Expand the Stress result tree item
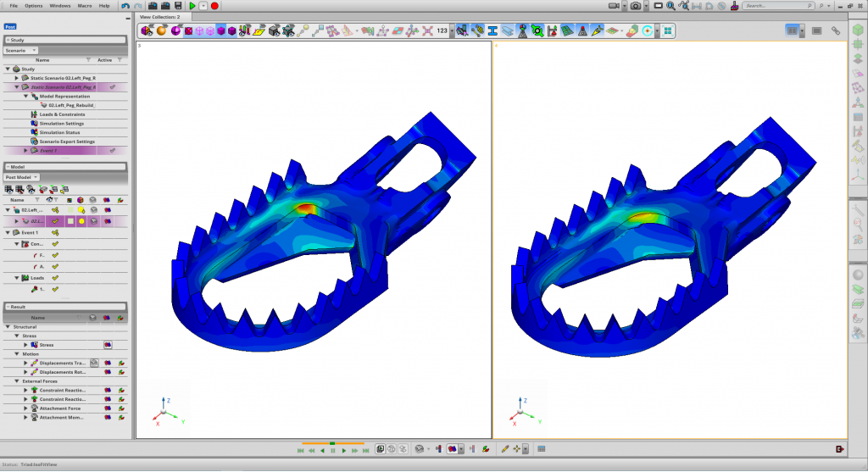868x472 pixels. tap(25, 345)
